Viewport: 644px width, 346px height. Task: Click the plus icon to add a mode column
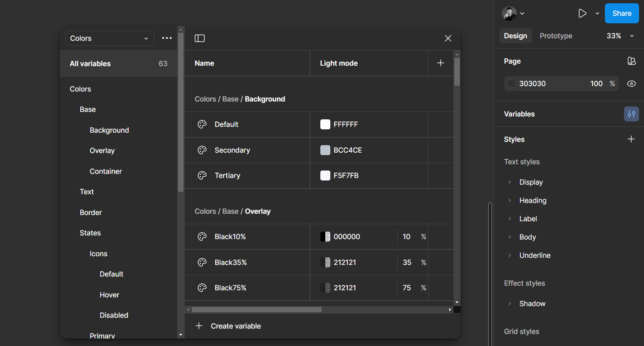click(x=441, y=63)
